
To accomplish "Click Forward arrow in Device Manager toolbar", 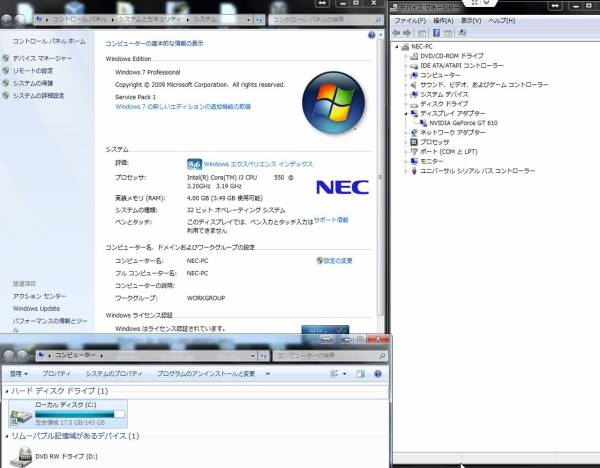I will 407,33.
